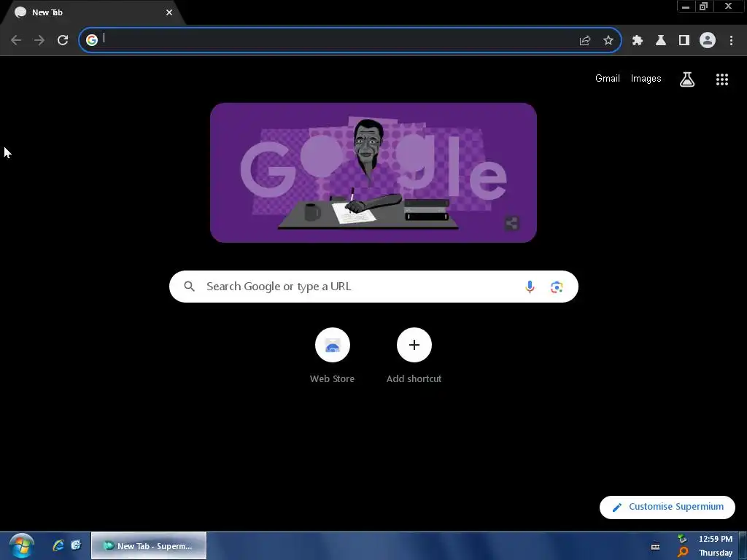
Task: Toggle the side panel icon
Action: 684,41
